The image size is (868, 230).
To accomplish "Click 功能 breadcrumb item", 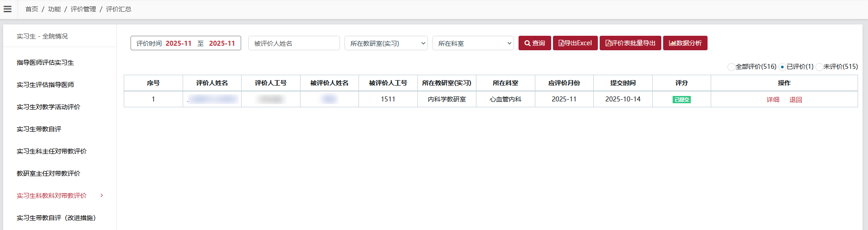I will pos(54,9).
